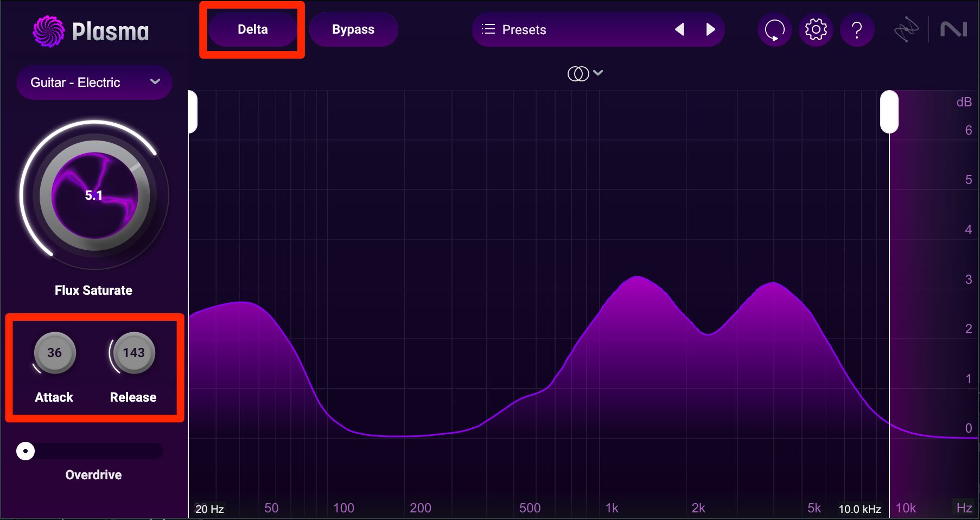The image size is (980, 520).
Task: Click the dB scale label
Action: tap(964, 102)
